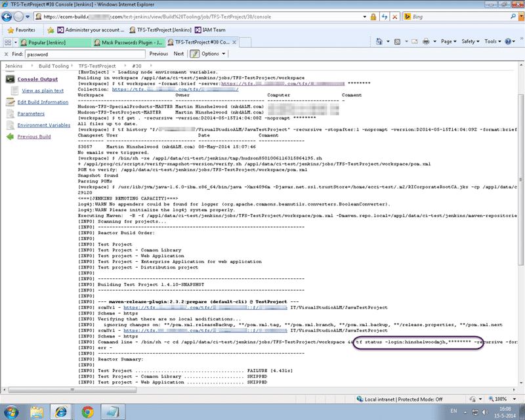Viewport: 525px width, 420px height.
Task: Click the TFS-TestProject breadcrumb link
Action: 97,66
